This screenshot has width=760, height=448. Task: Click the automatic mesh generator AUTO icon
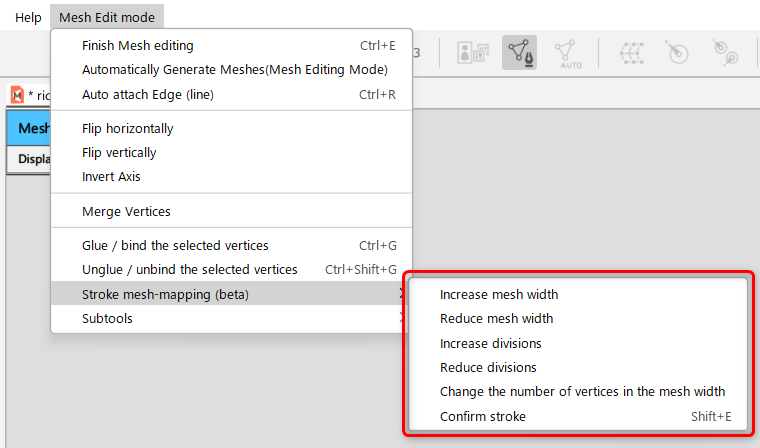click(x=569, y=52)
